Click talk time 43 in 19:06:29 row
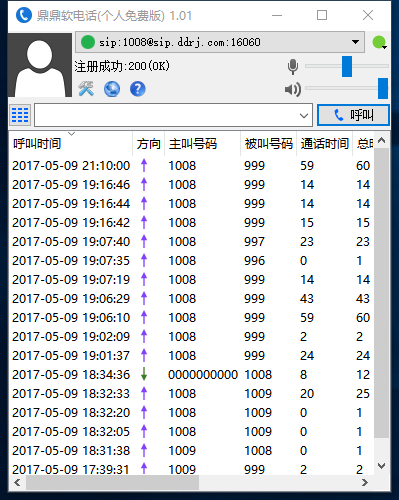The width and height of the screenshot is (399, 500). 307,299
